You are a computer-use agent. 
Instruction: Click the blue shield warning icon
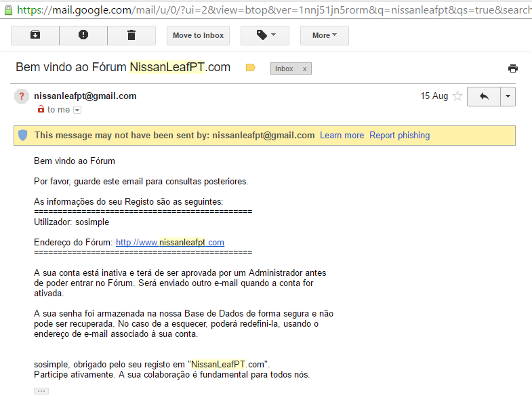tap(23, 135)
